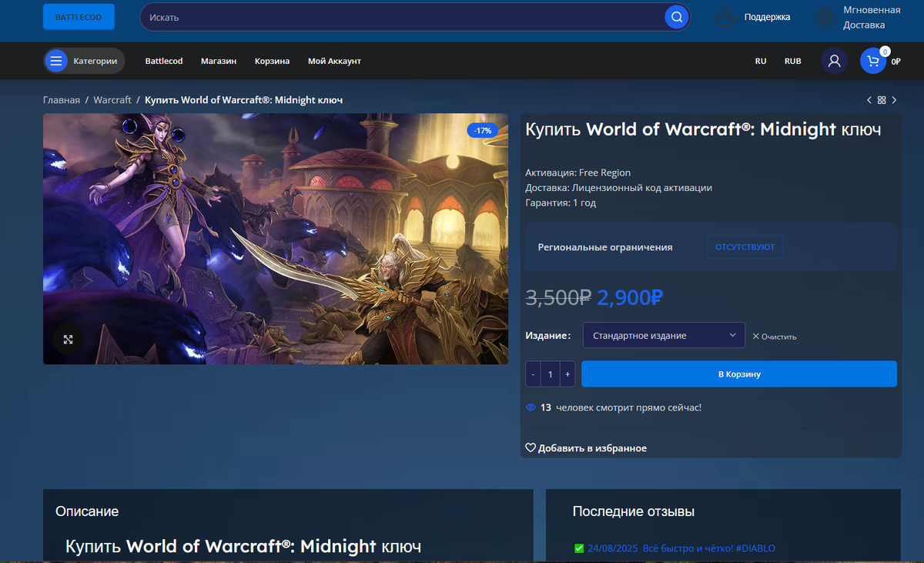Click the product artwork image
Viewport: 924px width, 563px height.
click(276, 239)
